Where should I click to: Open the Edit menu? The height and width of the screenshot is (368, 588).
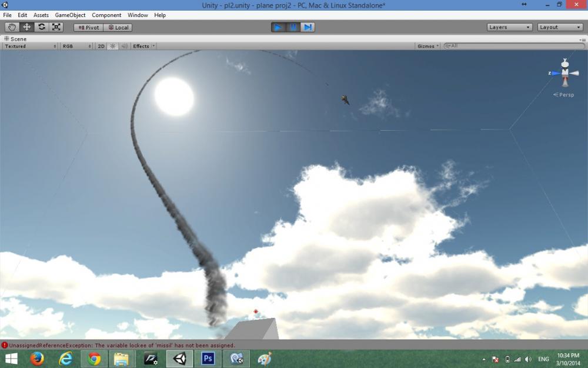(x=22, y=15)
